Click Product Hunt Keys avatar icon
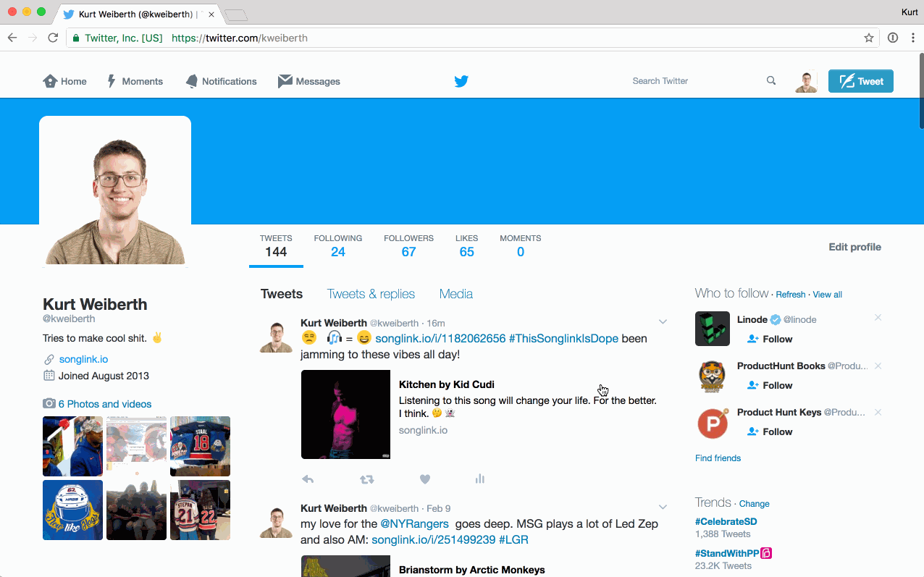 [x=713, y=424]
